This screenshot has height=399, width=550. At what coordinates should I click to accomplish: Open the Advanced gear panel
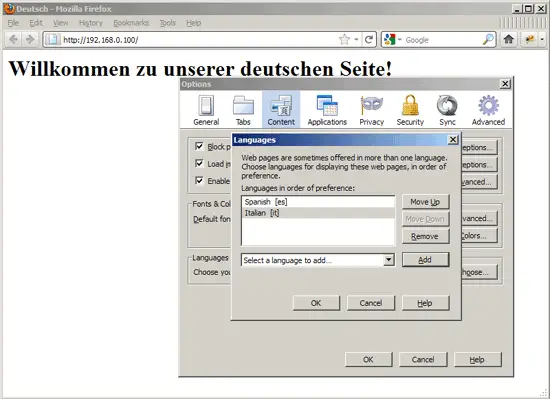488,110
